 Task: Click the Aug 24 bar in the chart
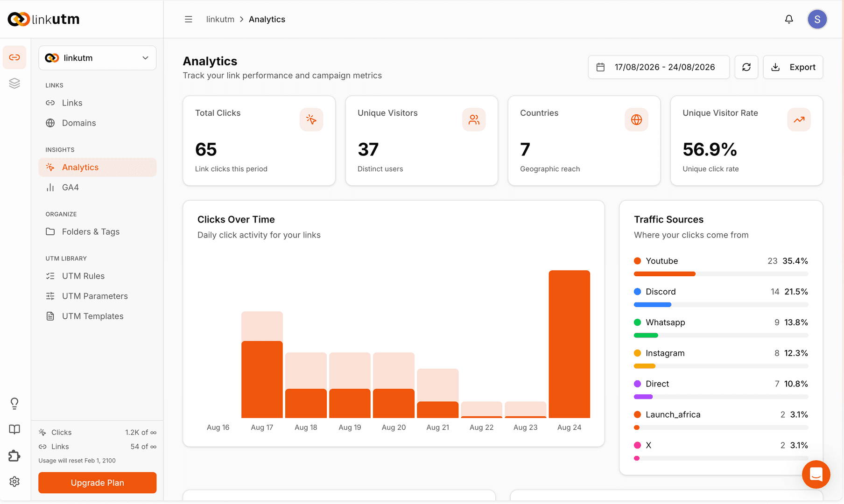pos(570,344)
